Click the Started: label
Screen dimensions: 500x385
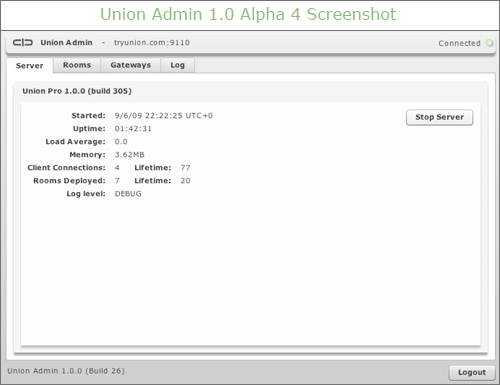coord(88,116)
